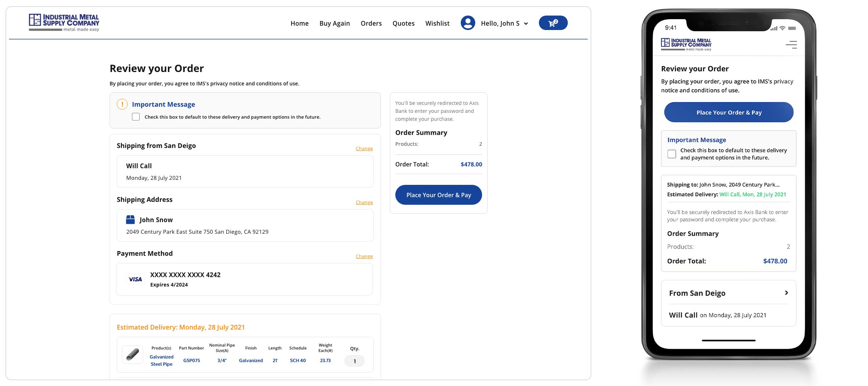
Task: Click the orange important message alert icon
Action: tap(122, 104)
